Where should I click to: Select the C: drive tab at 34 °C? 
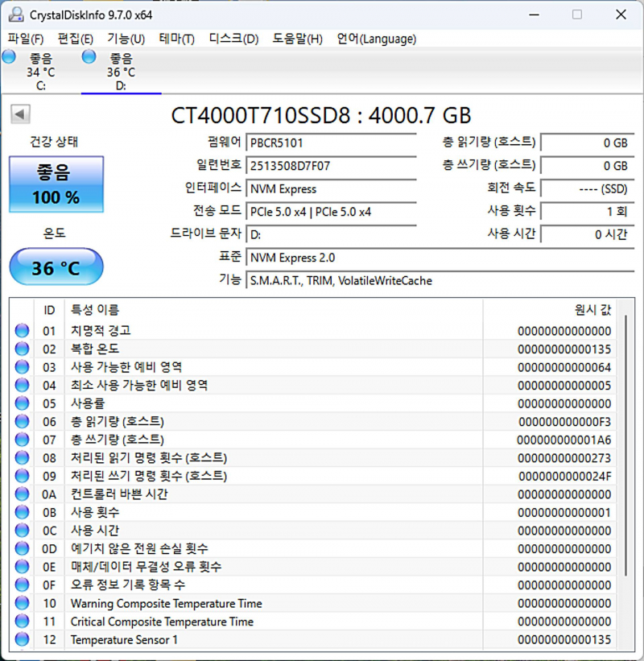coord(40,72)
